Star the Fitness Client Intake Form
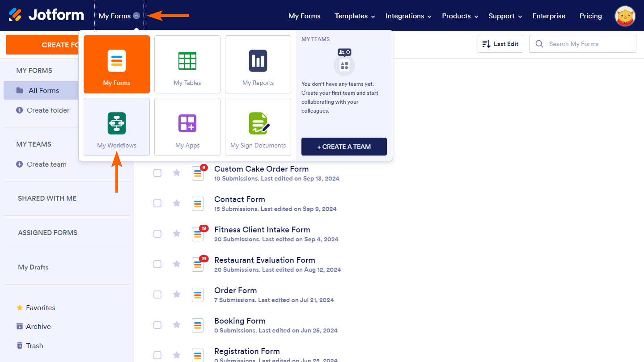Image resolution: width=644 pixels, height=362 pixels. (x=177, y=233)
